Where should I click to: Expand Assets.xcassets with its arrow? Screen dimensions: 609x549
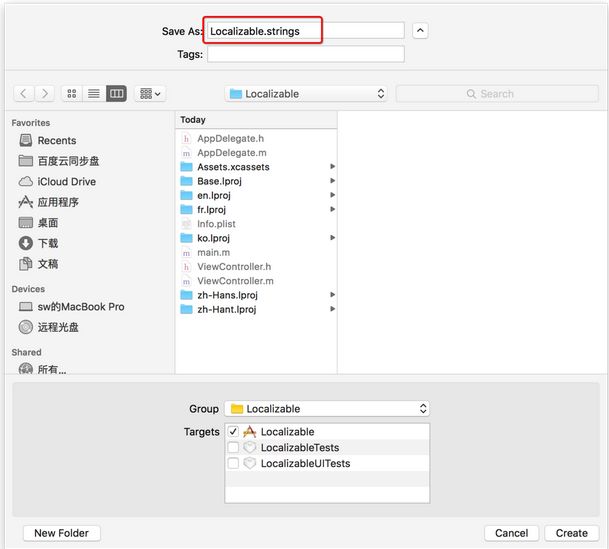pyautogui.click(x=332, y=167)
